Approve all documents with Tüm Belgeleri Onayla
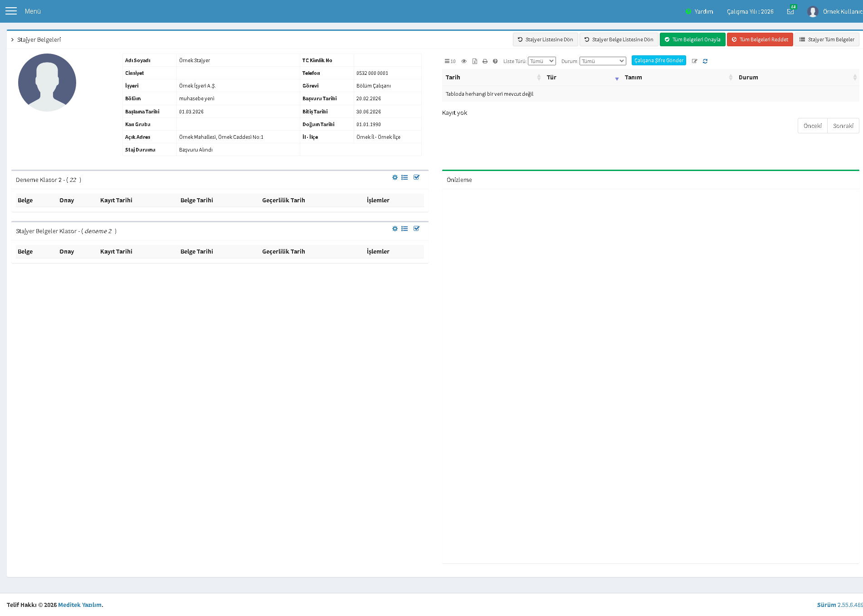The width and height of the screenshot is (863, 616). pyautogui.click(x=692, y=39)
